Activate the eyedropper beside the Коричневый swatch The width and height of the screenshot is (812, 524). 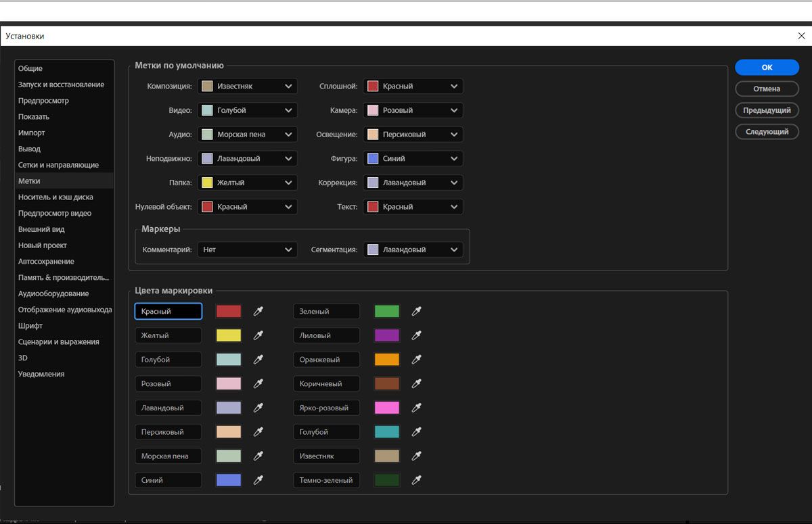(x=417, y=383)
